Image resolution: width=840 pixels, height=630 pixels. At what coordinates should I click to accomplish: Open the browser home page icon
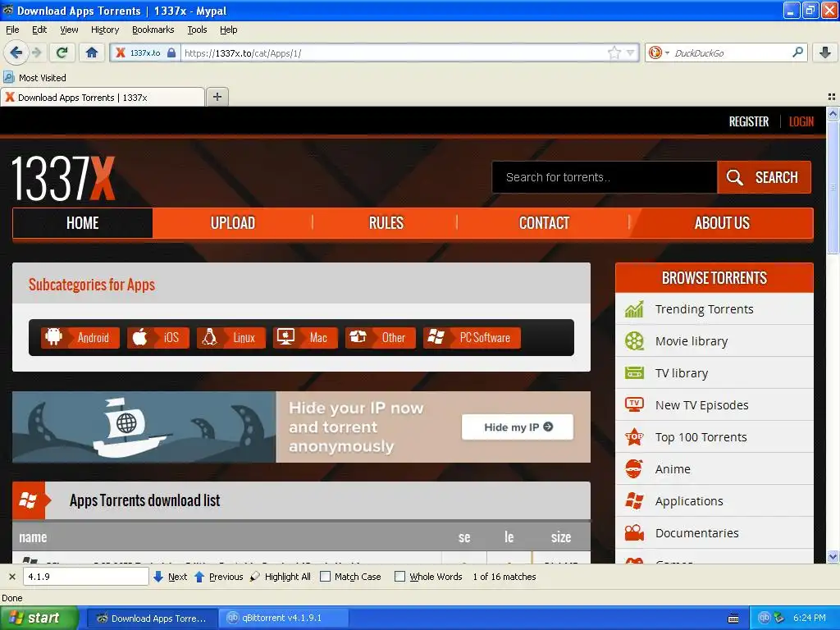pyautogui.click(x=92, y=52)
